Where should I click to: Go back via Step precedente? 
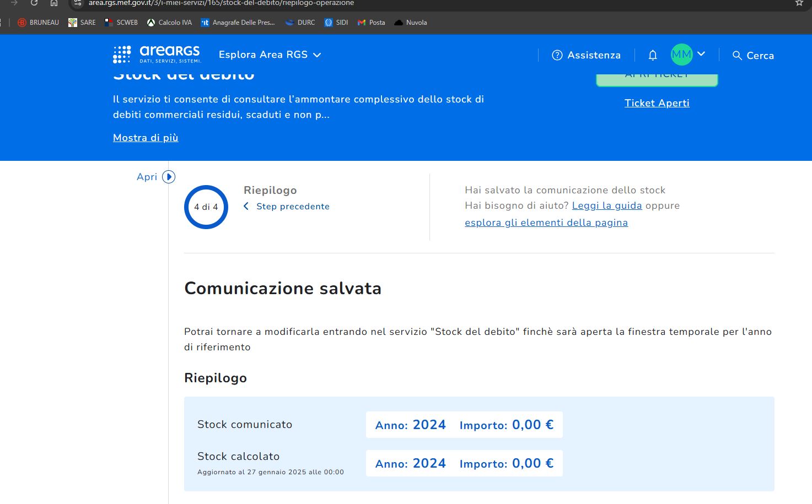tap(287, 206)
